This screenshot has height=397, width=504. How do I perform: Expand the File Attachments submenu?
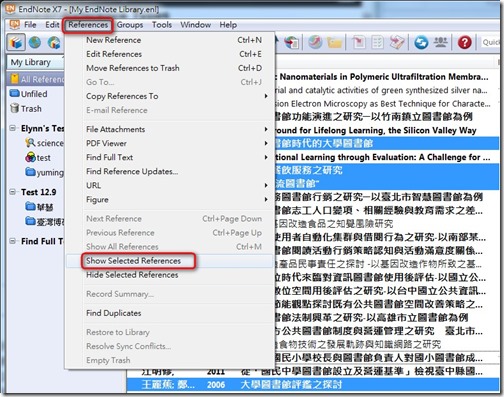tap(169, 129)
